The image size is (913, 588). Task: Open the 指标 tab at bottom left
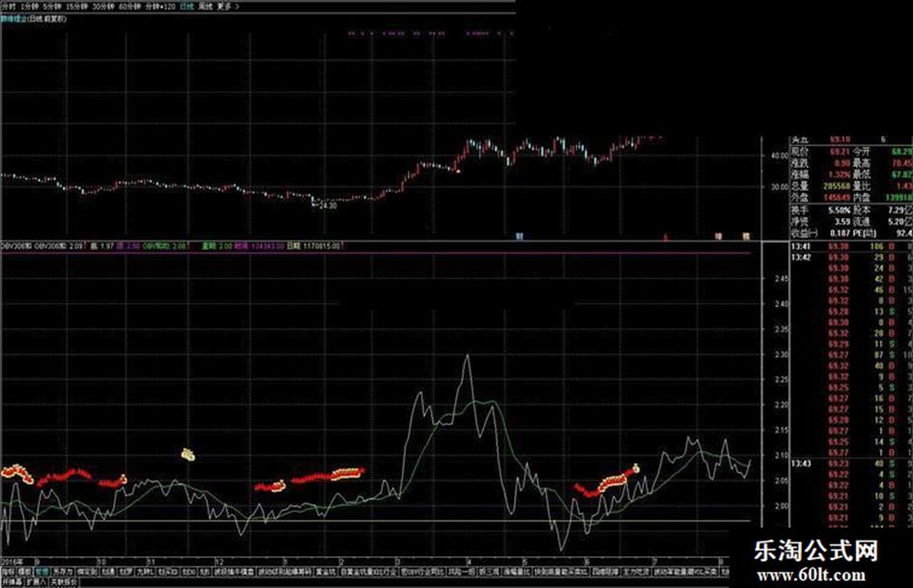tap(8, 572)
